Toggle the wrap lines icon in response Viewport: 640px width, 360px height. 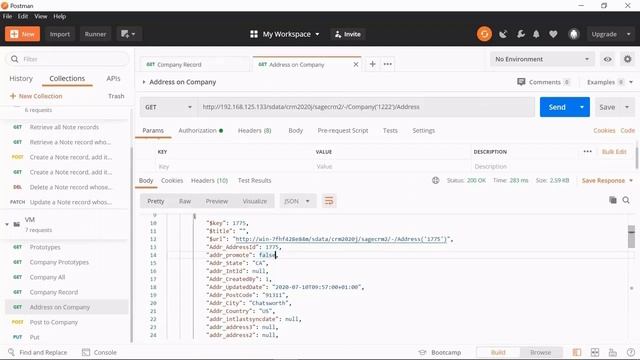329,201
